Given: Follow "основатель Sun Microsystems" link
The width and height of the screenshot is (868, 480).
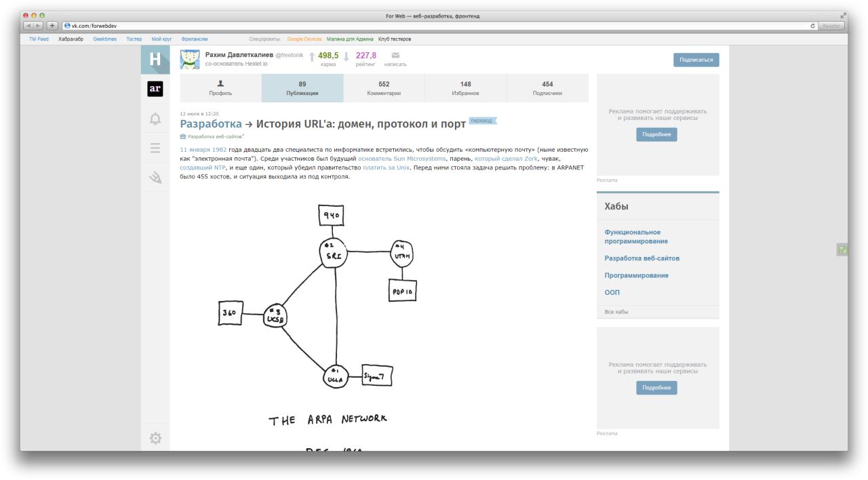Looking at the screenshot, I should (402, 158).
